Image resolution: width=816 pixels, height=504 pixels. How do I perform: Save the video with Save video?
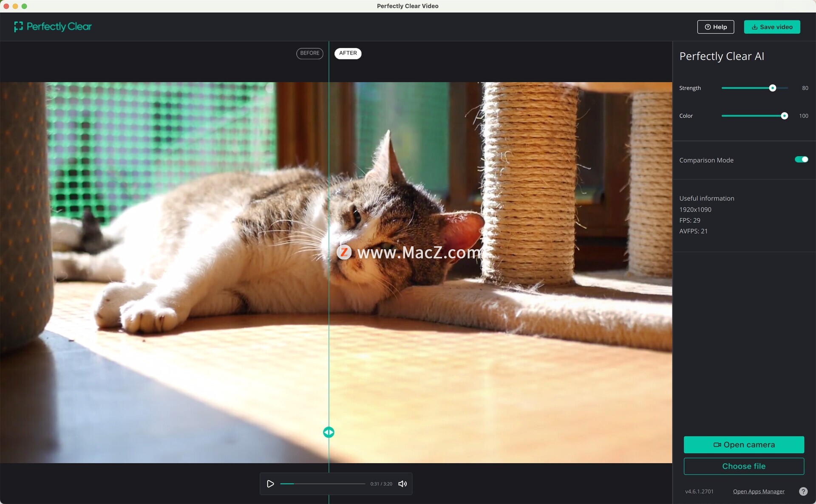(x=772, y=27)
